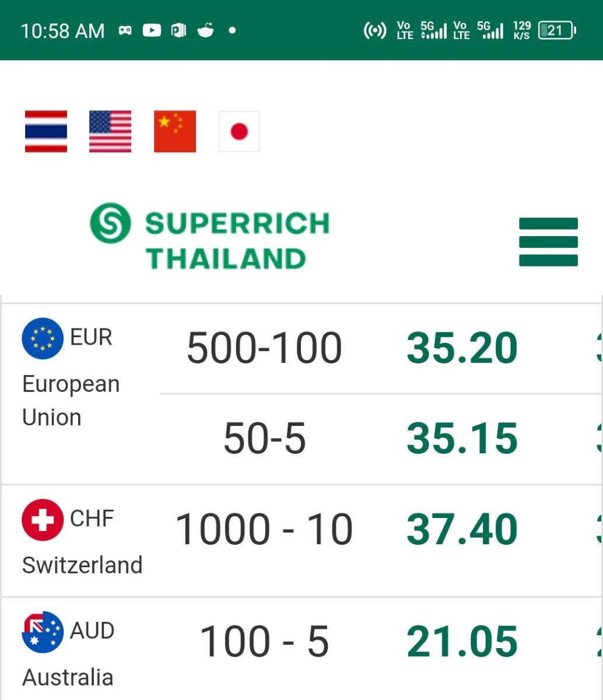Screen dimensions: 603x700
Task: Tap the European Union flag icon
Action: [x=43, y=338]
